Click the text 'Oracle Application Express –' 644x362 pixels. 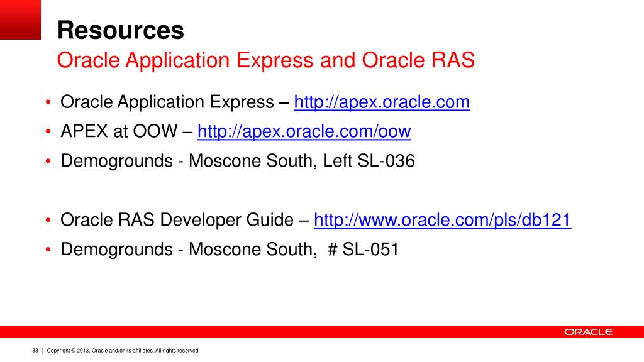click(x=175, y=102)
